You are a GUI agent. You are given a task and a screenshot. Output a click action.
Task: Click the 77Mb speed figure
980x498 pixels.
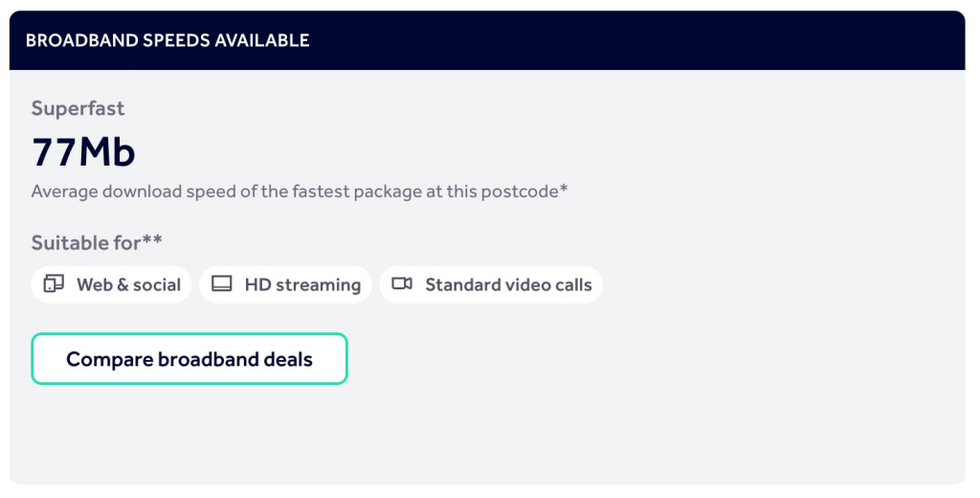pyautogui.click(x=83, y=152)
